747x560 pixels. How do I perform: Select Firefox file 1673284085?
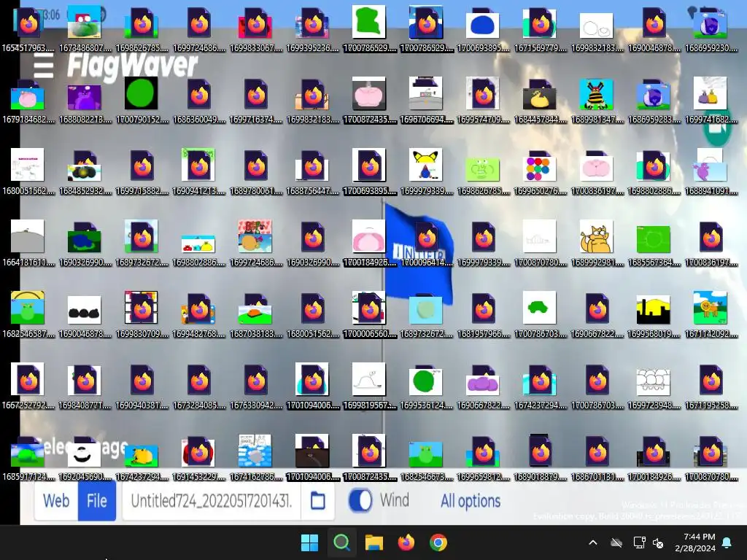198,386
